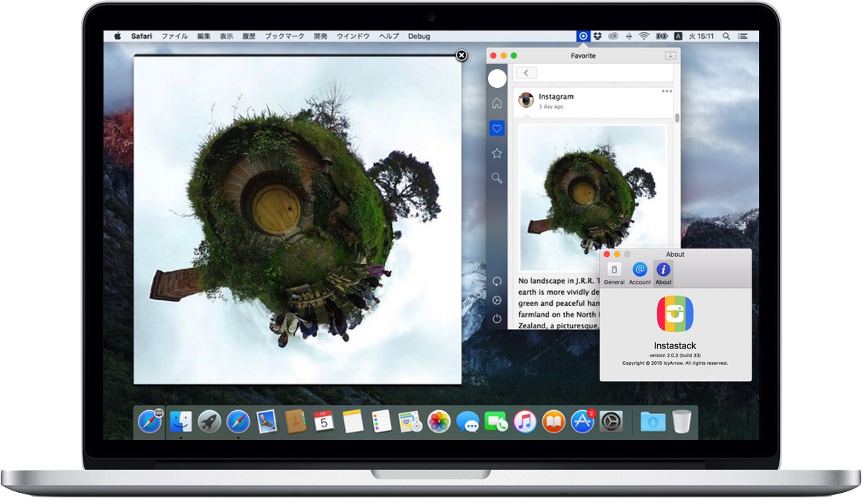This screenshot has height=504, width=862.
Task: Click the "1 day ago" timestamp
Action: [x=551, y=106]
